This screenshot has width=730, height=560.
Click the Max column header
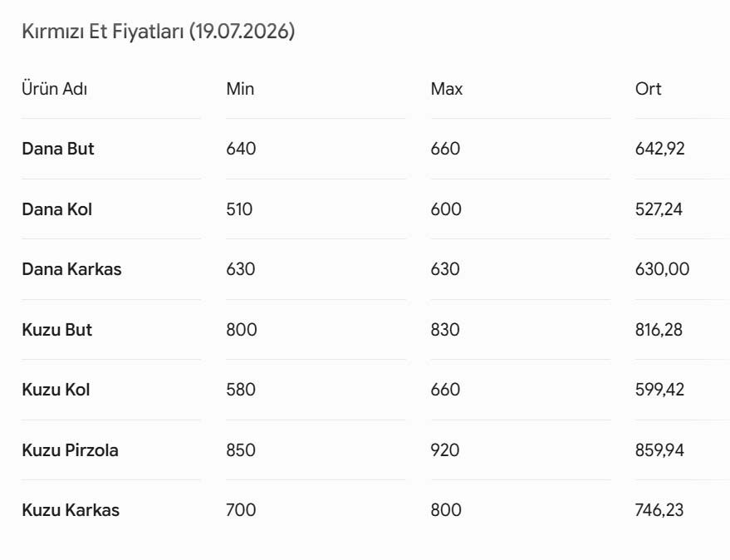coord(447,89)
